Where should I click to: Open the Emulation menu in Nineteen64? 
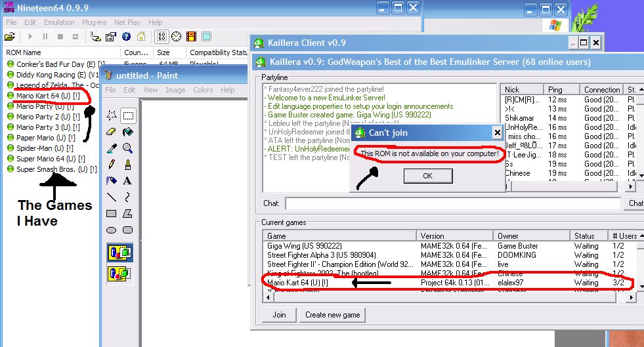[x=59, y=22]
